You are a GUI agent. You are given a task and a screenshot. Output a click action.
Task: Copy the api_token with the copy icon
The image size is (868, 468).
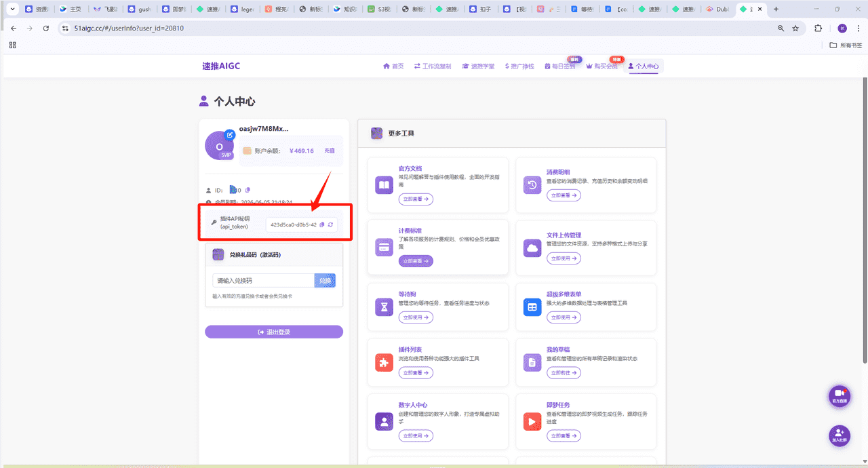(x=322, y=225)
